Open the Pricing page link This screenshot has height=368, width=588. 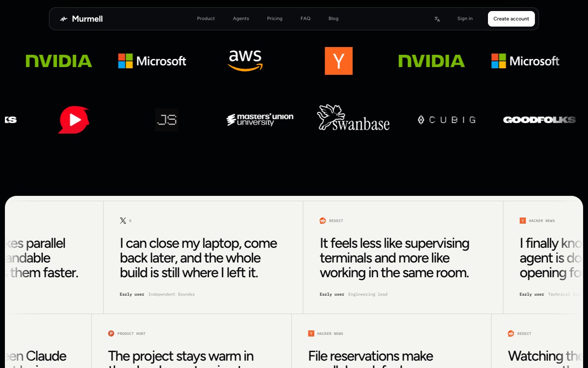pos(275,19)
